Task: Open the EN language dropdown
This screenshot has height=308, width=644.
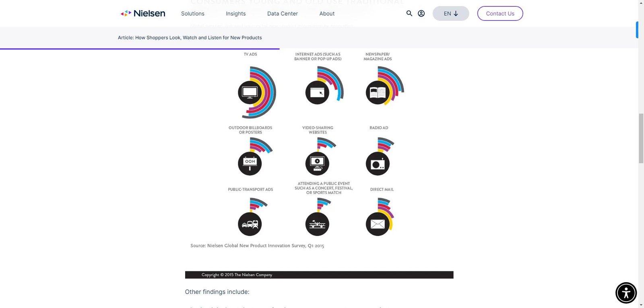Action: pyautogui.click(x=451, y=13)
